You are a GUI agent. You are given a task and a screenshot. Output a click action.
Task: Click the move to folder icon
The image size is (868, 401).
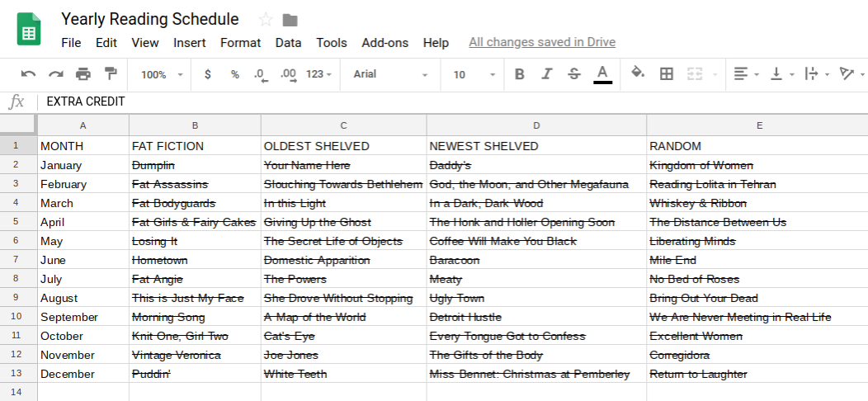(x=290, y=20)
